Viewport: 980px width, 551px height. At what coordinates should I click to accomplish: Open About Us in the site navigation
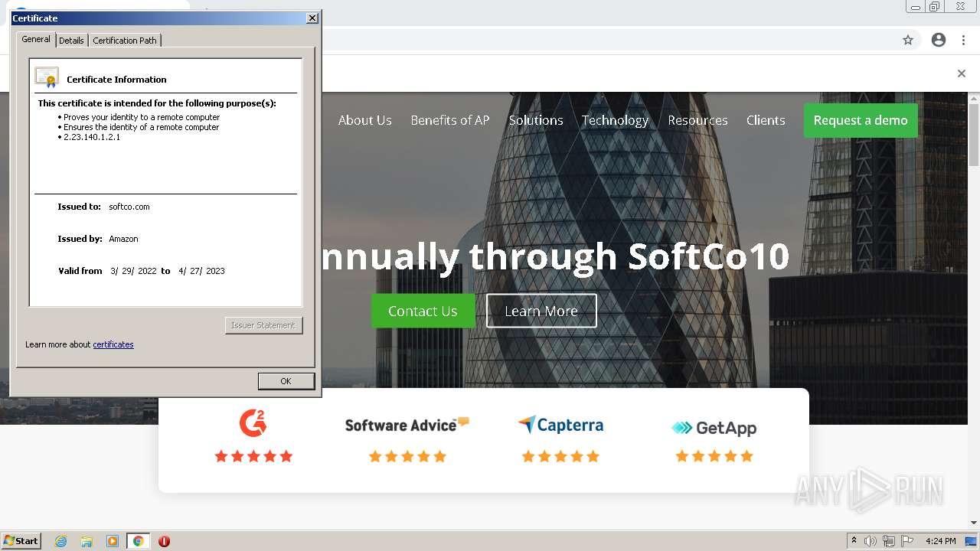[x=365, y=120]
